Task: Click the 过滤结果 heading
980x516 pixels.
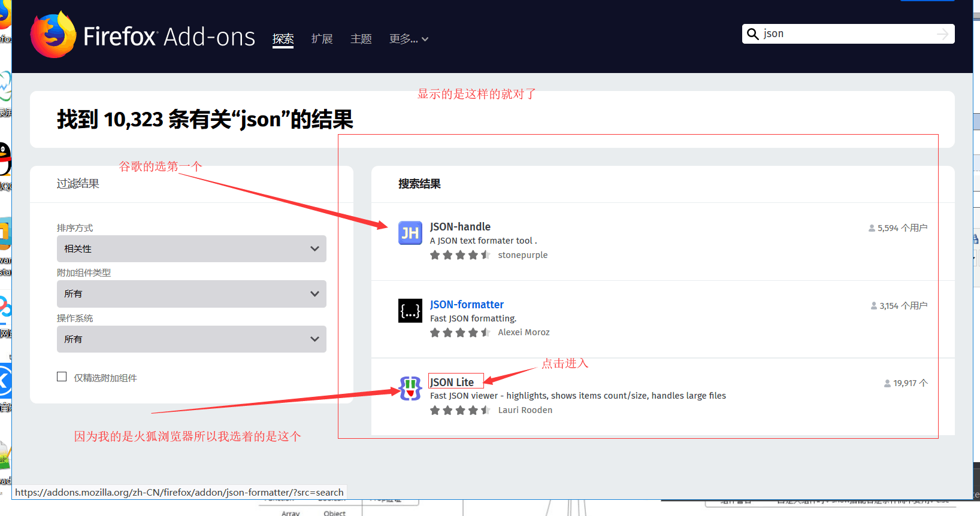Action: [x=78, y=184]
